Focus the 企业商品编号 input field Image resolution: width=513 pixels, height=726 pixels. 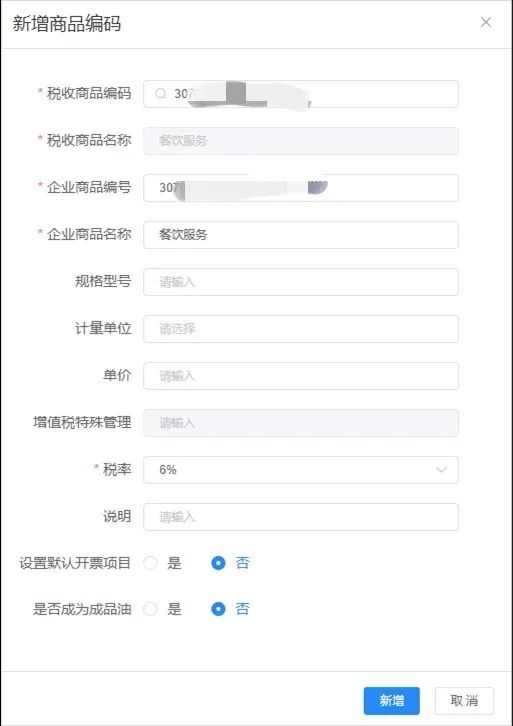click(x=301, y=188)
